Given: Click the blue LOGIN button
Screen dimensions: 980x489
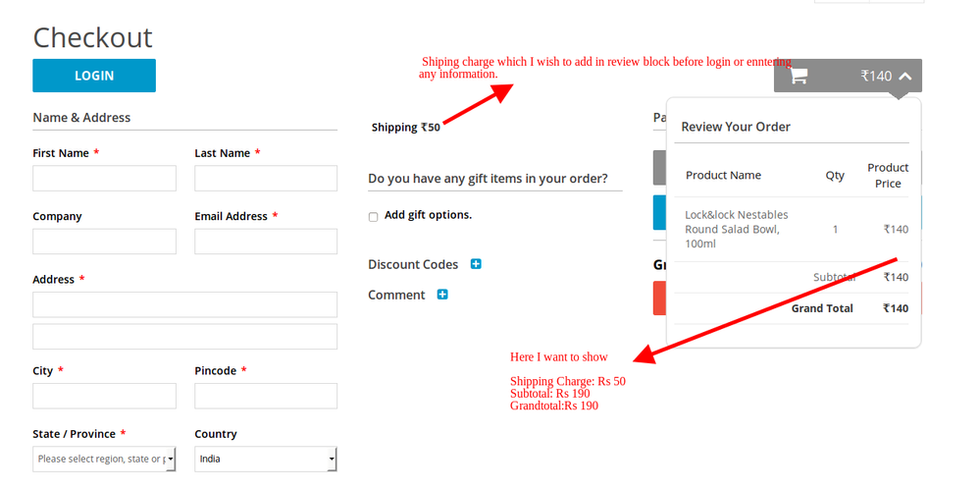Looking at the screenshot, I should tap(94, 76).
